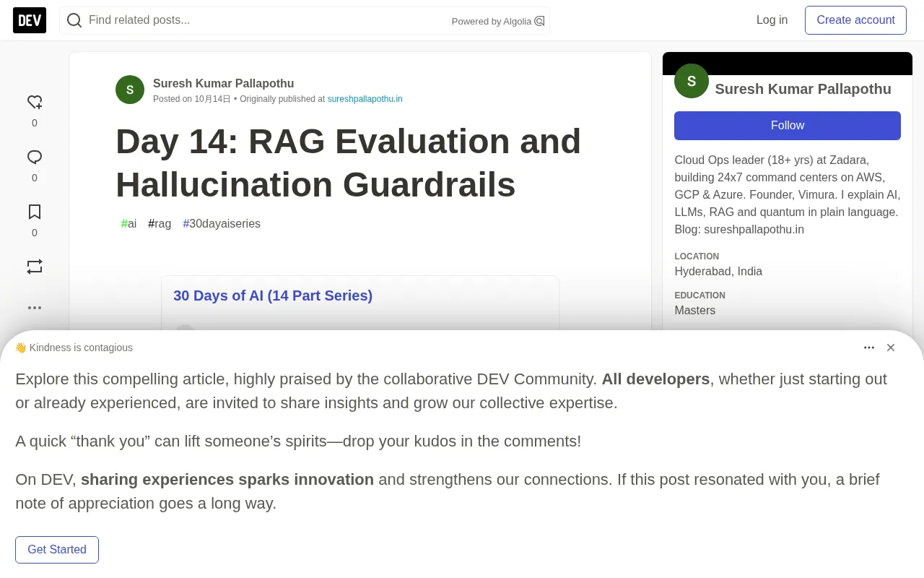
Task: Click Hyderabad, India location text
Action: click(x=718, y=272)
